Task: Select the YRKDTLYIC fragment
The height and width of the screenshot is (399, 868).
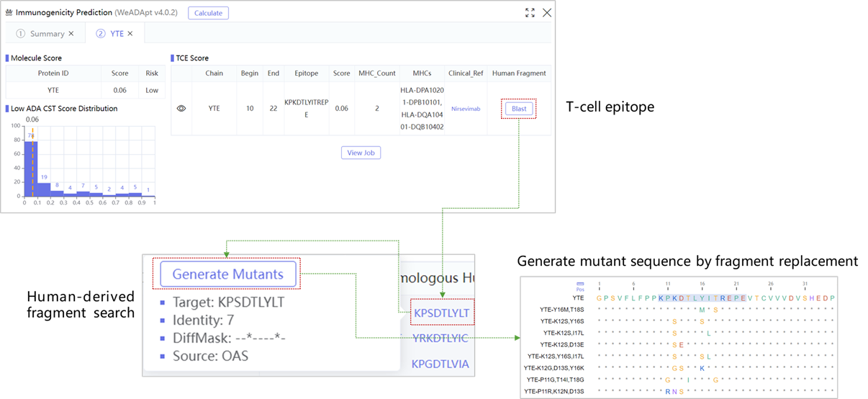Action: (440, 339)
